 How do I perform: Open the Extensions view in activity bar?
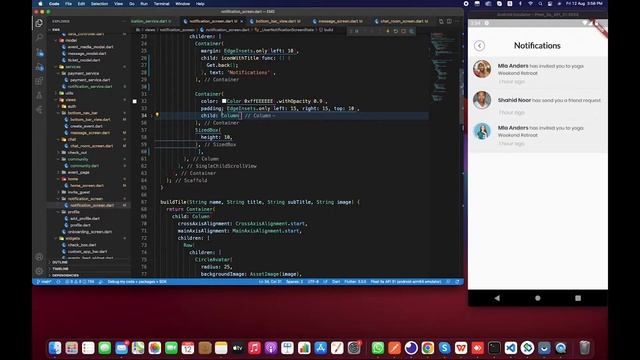[39, 81]
